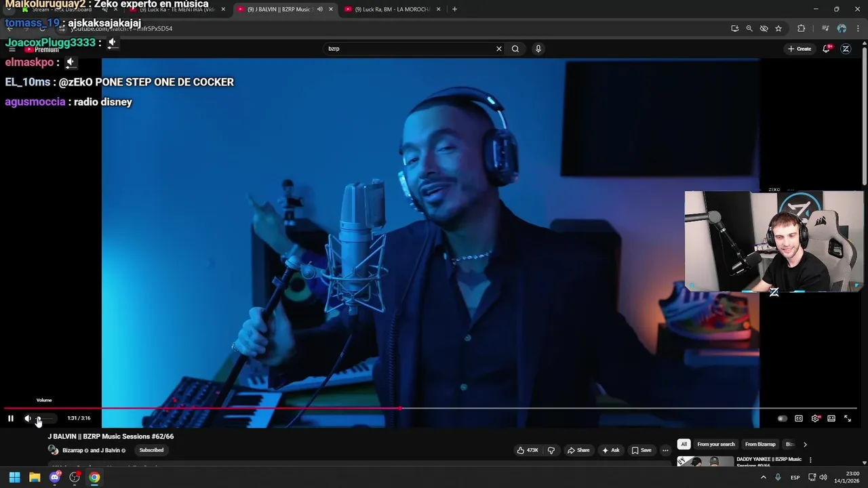Open the Chrome profile avatar
The width and height of the screenshot is (868, 488).
[842, 28]
